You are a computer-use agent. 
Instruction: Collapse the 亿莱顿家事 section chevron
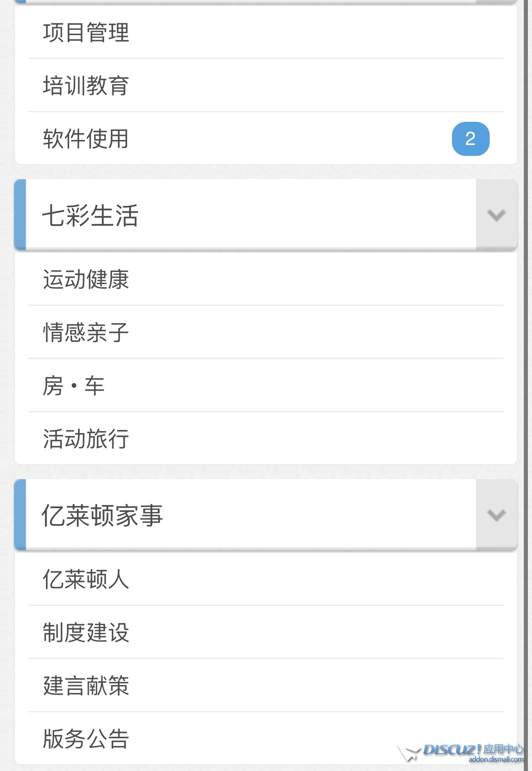tap(496, 515)
